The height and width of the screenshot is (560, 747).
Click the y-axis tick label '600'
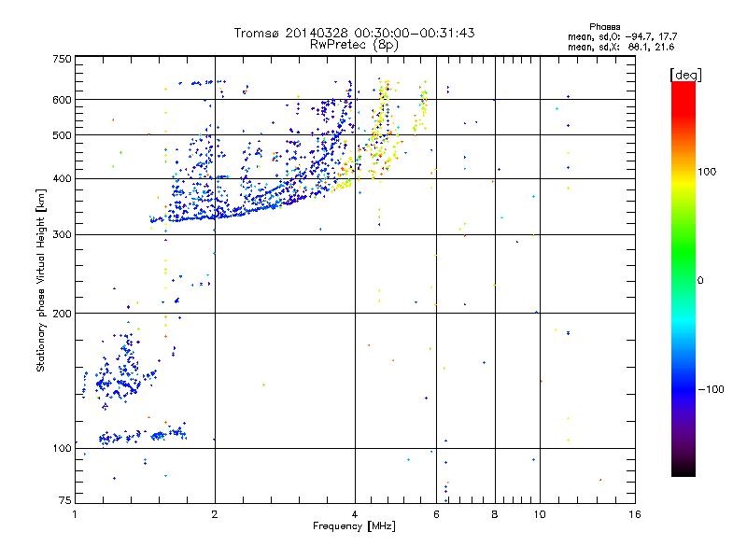(x=62, y=100)
